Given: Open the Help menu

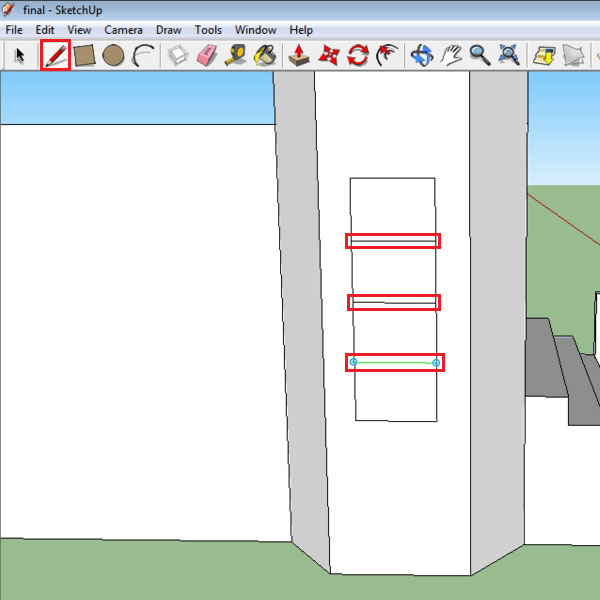Looking at the screenshot, I should 301,30.
